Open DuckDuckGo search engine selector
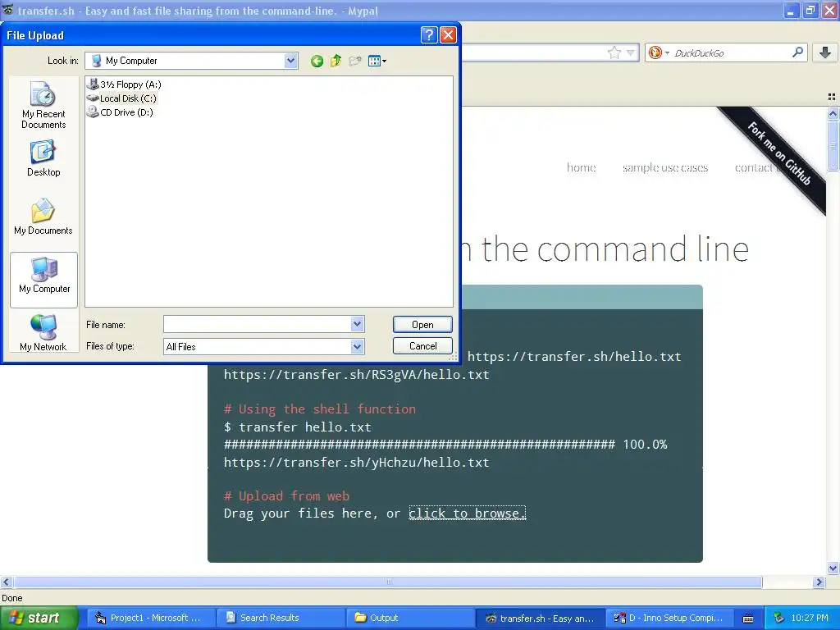 coord(659,52)
